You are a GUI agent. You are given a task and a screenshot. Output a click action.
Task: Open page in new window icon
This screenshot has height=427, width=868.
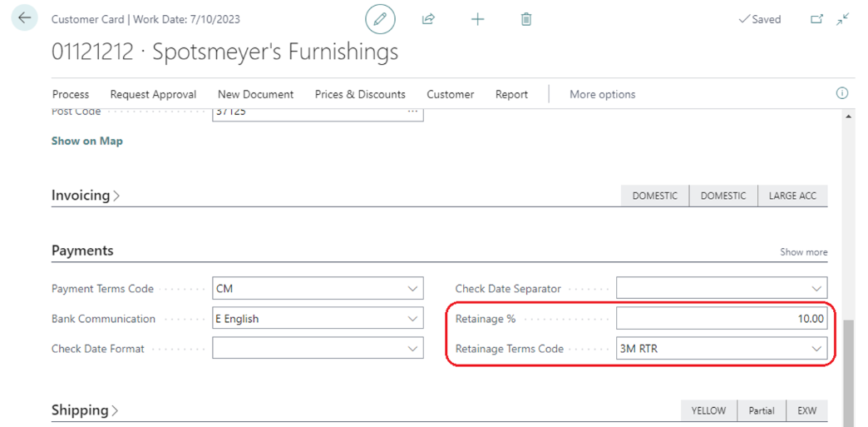[816, 19]
